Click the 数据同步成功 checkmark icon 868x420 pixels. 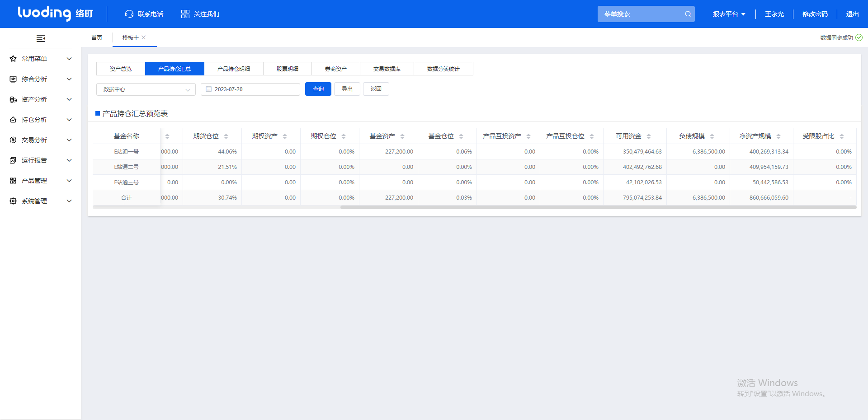859,37
